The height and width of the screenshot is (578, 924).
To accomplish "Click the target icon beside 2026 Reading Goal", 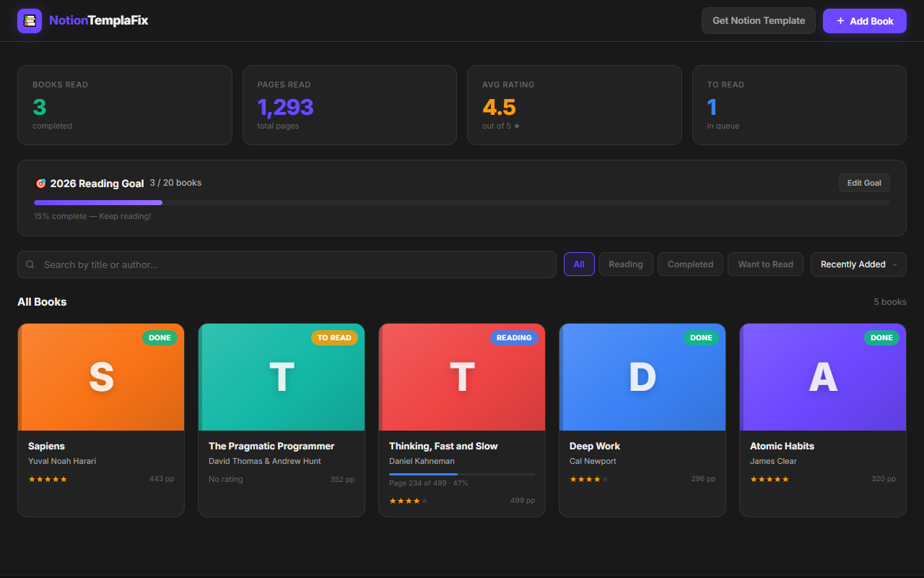I will click(x=40, y=184).
